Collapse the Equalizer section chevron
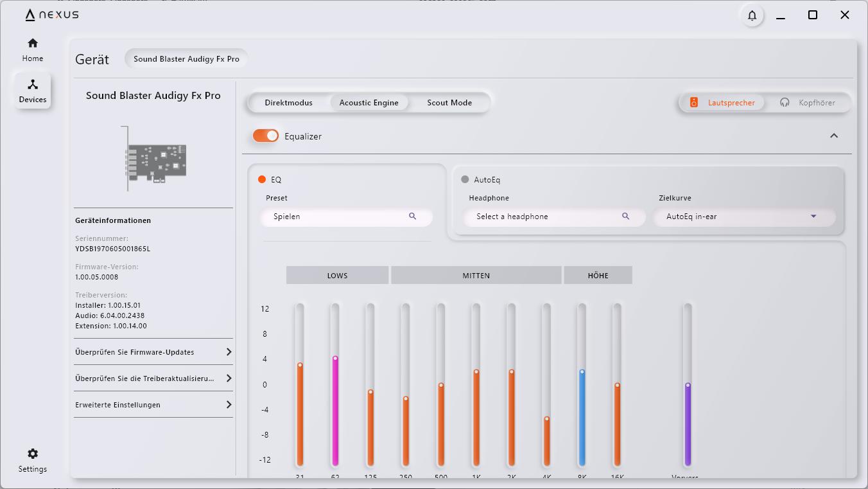 834,136
